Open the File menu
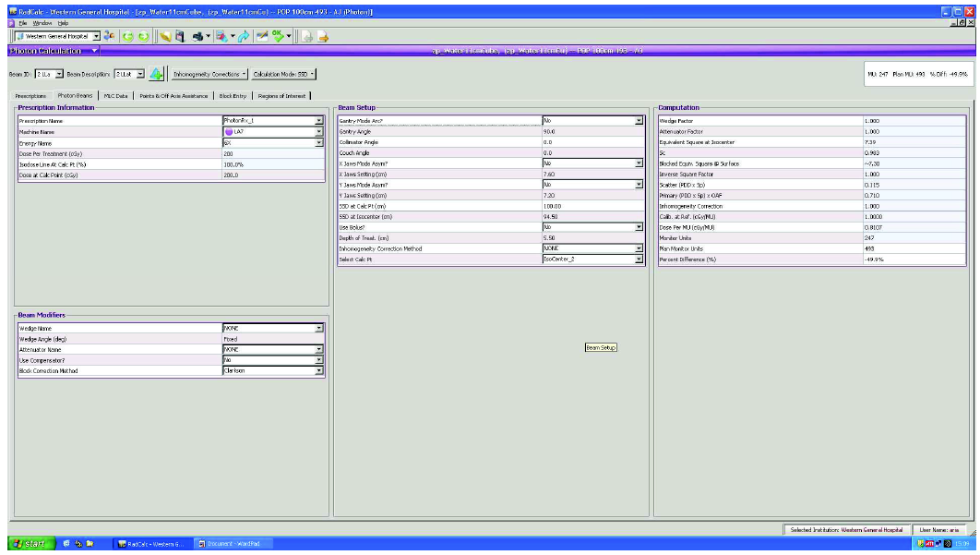The image size is (980, 555). (22, 23)
